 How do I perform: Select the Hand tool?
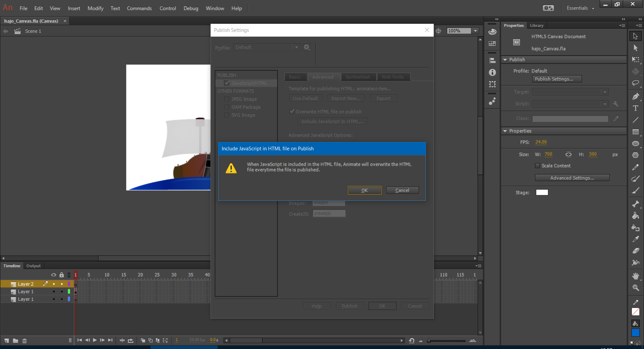click(x=635, y=276)
